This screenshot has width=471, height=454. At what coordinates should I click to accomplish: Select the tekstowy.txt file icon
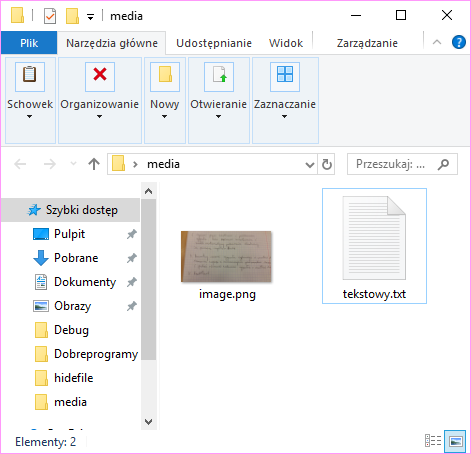point(374,238)
